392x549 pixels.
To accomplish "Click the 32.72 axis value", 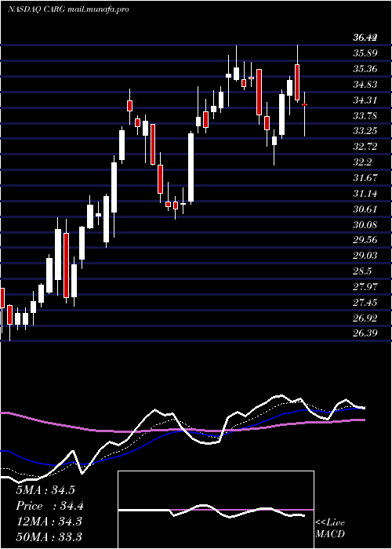I will pos(365,147).
